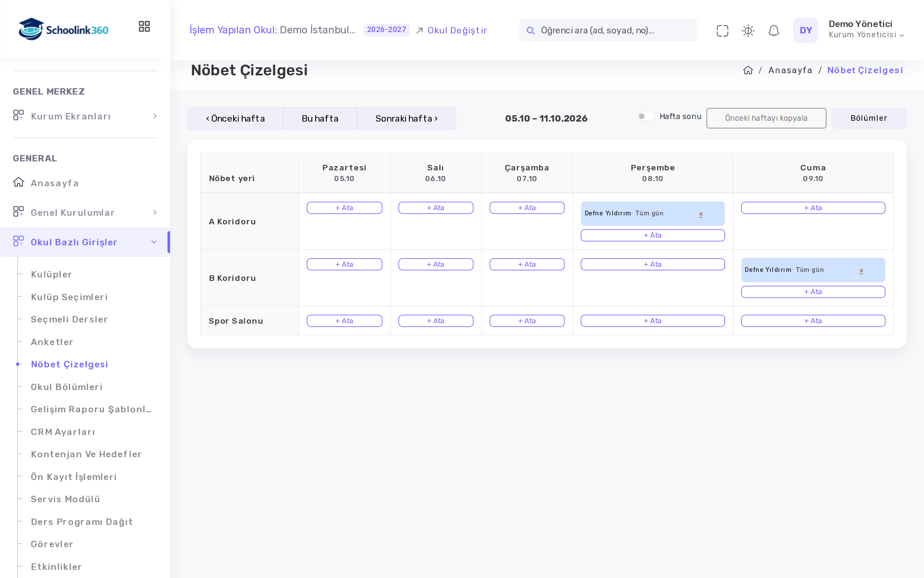The width and height of the screenshot is (924, 578).
Task: Expand Kurum Ekranları chevron
Action: 155,116
